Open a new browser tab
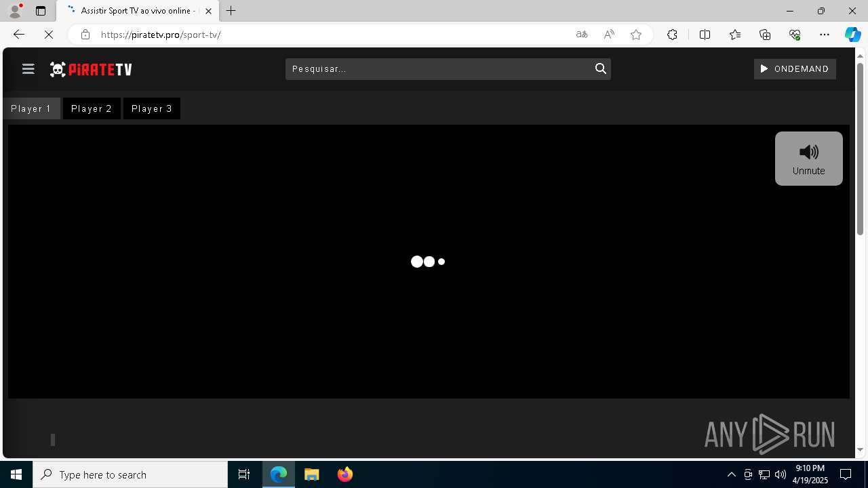The width and height of the screenshot is (868, 488). pos(231,11)
